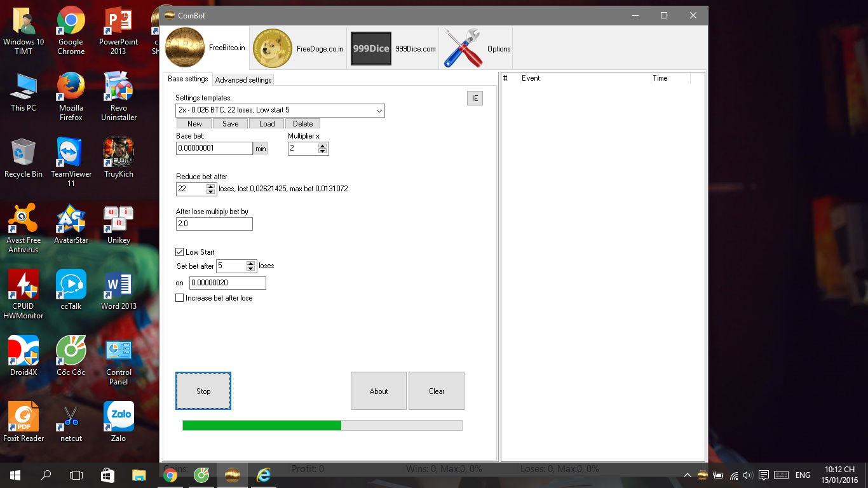Open the FreeBitco.in bot tab

coord(205,48)
